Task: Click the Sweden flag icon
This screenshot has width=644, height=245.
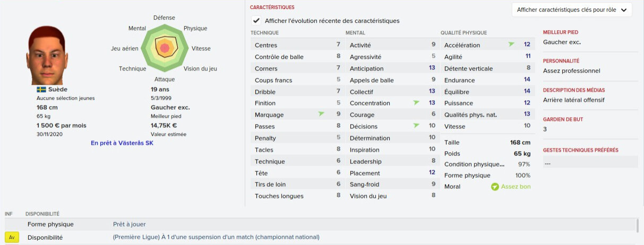Action: point(41,90)
